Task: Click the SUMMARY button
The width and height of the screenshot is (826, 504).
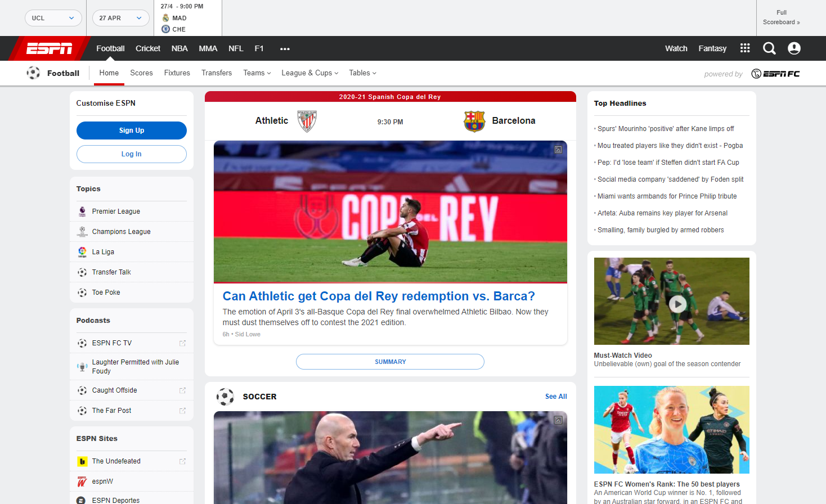Action: click(390, 362)
